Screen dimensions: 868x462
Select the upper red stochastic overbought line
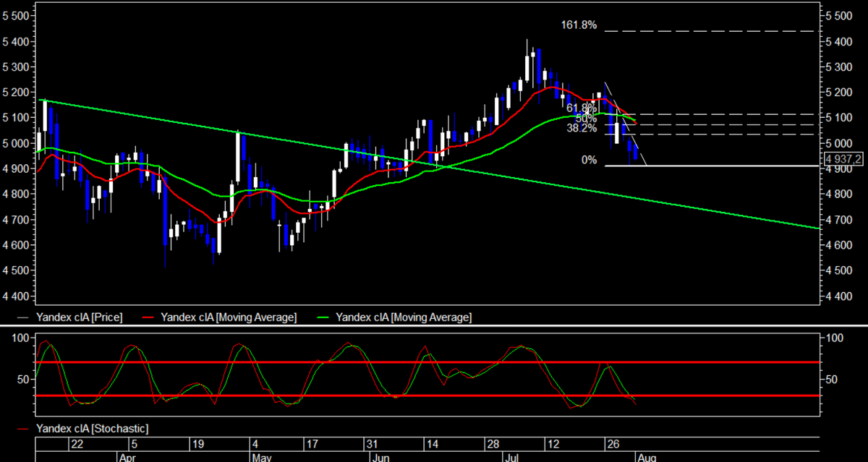[428, 362]
